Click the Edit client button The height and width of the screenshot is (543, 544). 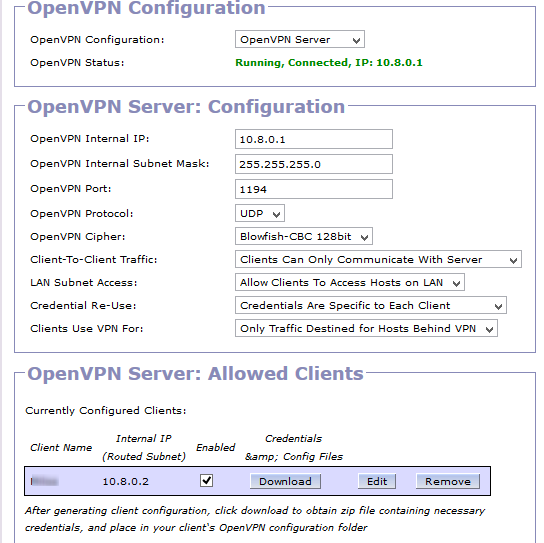pyautogui.click(x=377, y=481)
